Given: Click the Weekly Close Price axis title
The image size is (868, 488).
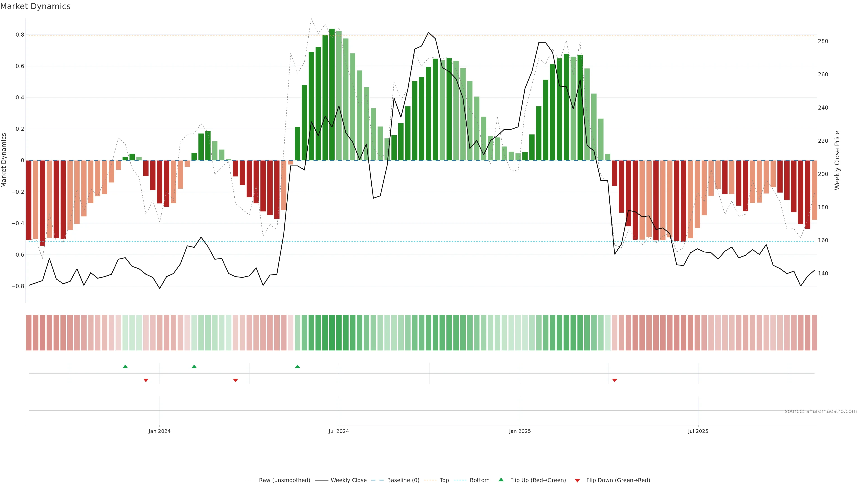Looking at the screenshot, I should (837, 160).
